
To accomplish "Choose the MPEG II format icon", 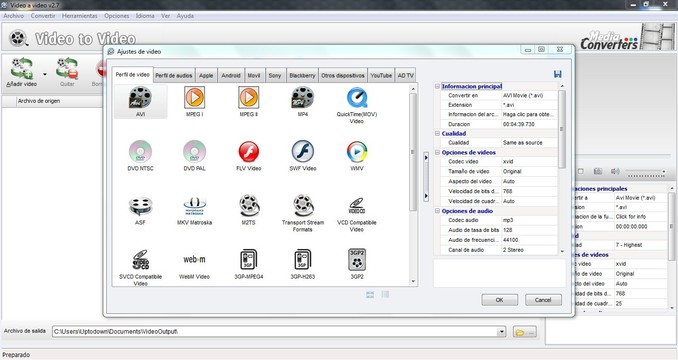I will (249, 97).
